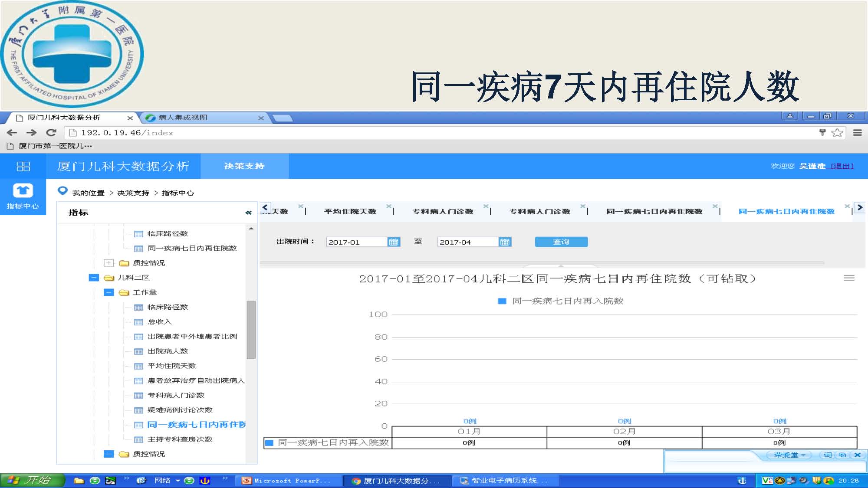The height and width of the screenshot is (488, 868).
Task: Click the start date input field
Action: (x=357, y=242)
